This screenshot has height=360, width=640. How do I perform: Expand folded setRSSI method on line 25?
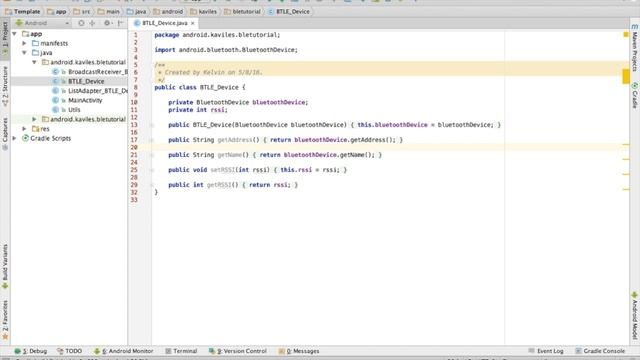tap(152, 170)
